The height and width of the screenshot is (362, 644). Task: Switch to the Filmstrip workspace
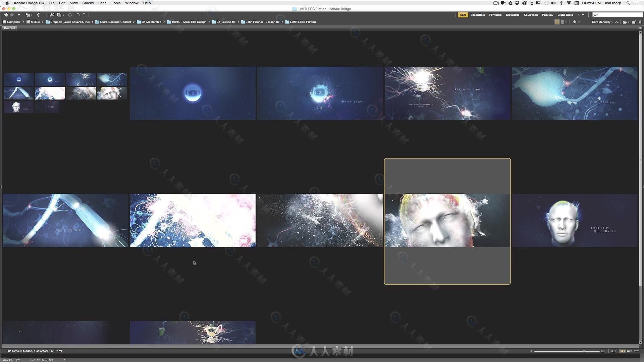(x=495, y=15)
